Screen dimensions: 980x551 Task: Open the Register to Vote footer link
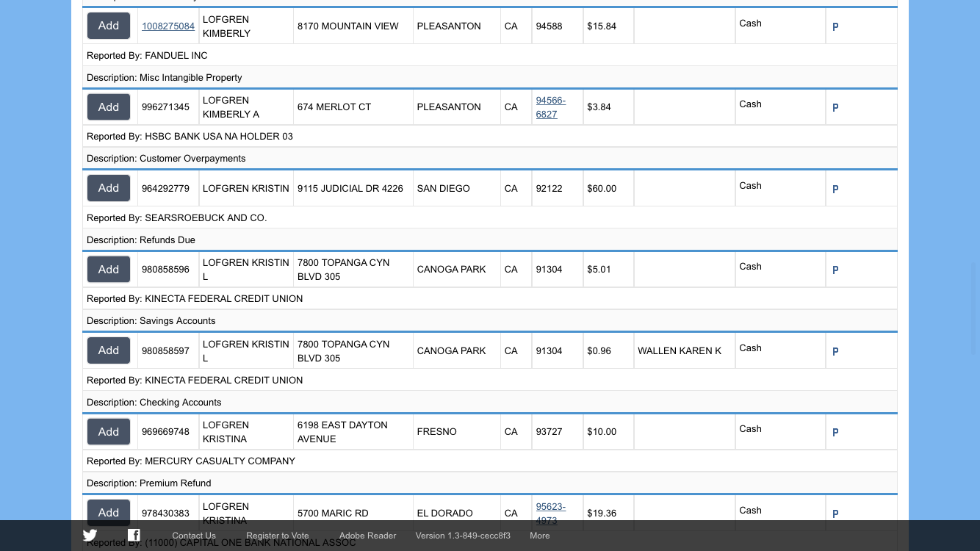pos(278,536)
